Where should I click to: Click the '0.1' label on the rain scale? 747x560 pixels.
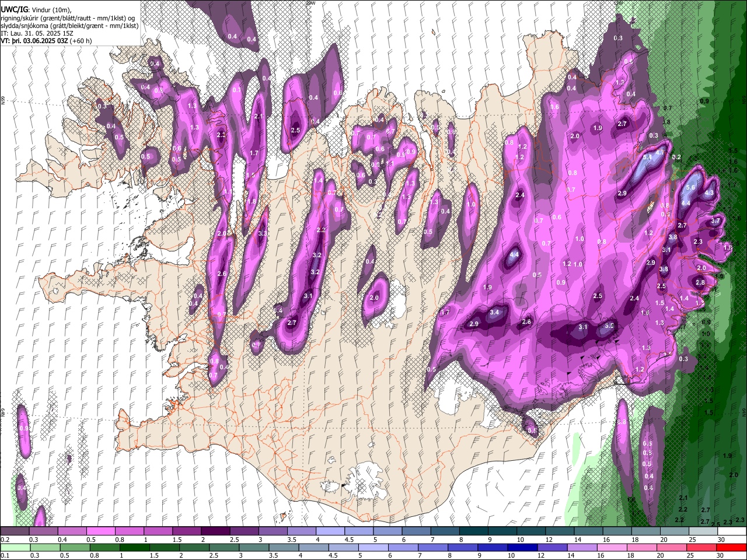[x=5, y=556]
